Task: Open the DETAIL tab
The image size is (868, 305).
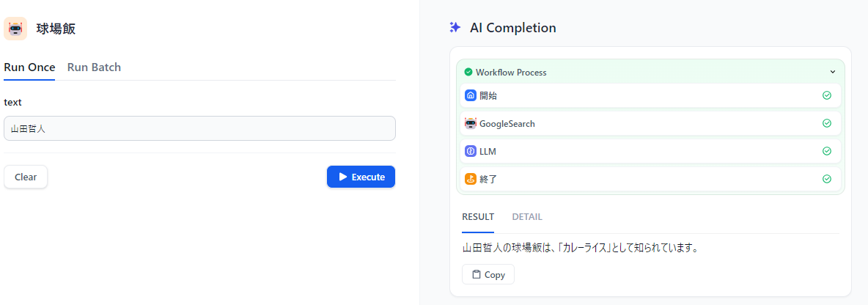Action: coord(527,217)
